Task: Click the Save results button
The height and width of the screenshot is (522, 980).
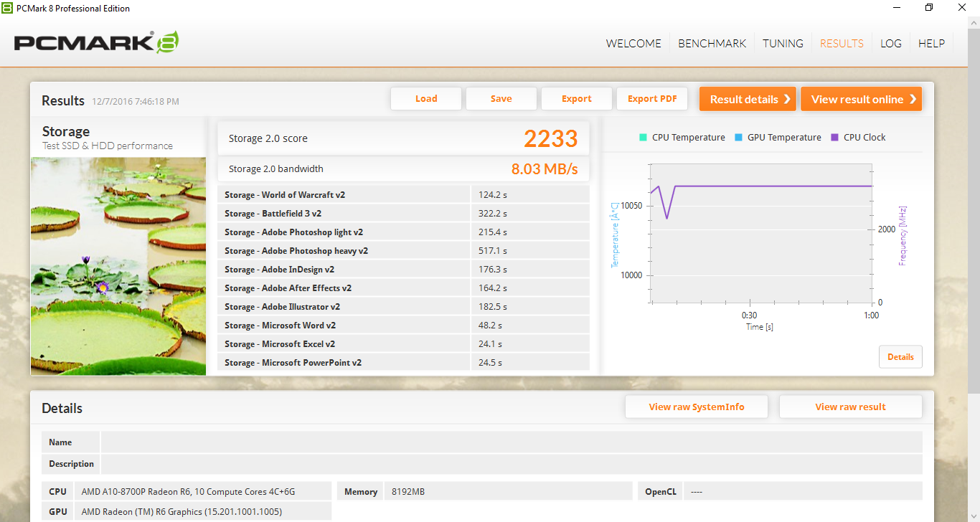Action: [x=501, y=99]
